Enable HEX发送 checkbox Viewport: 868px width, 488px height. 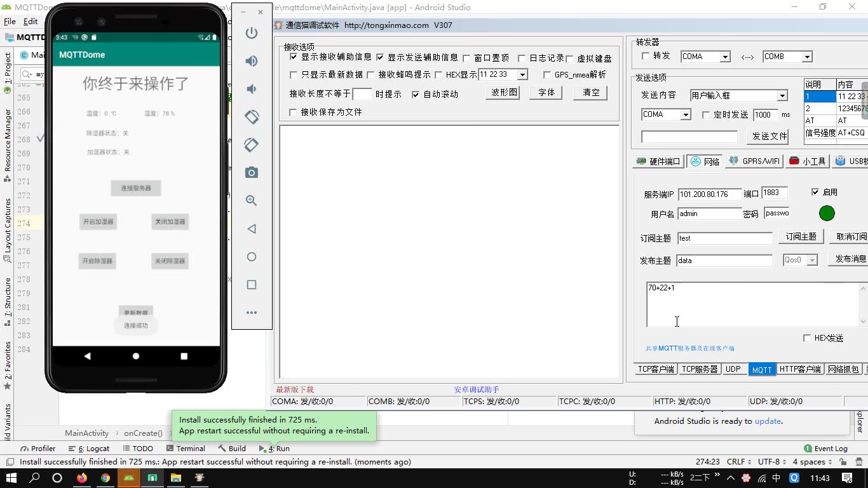807,338
